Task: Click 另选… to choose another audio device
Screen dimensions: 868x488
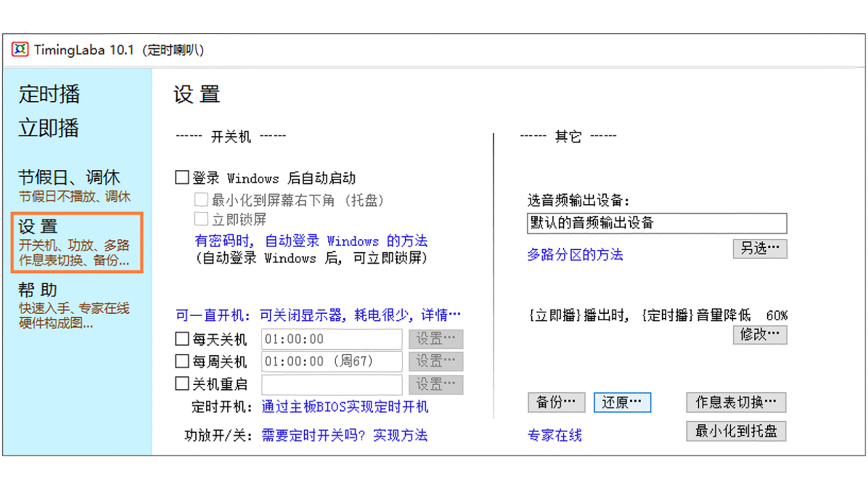Action: 759,249
